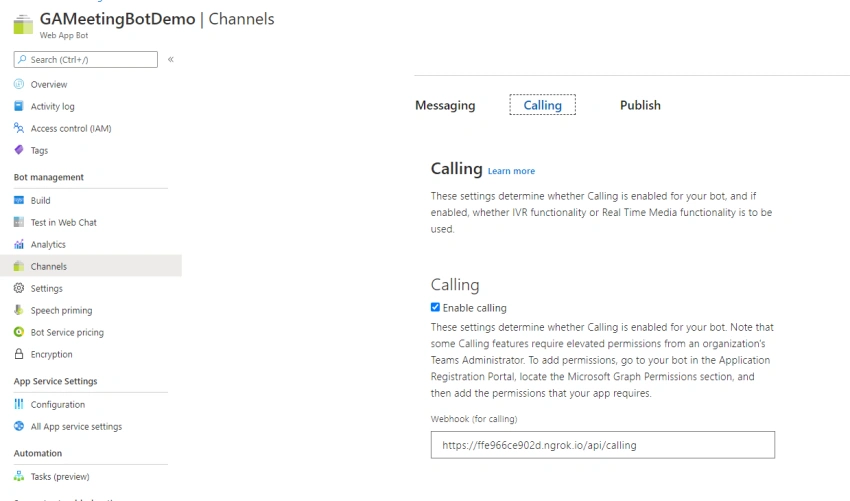This screenshot has height=501, width=850.
Task: Click the Speech priming microphone icon
Action: tap(19, 310)
